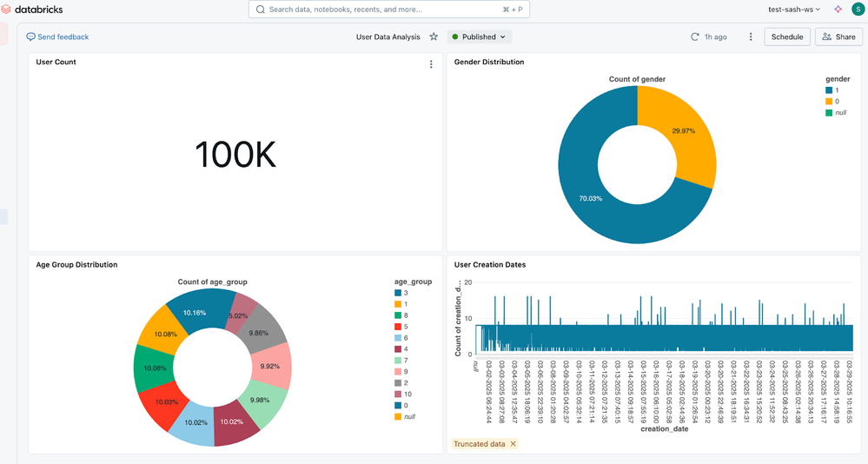Open the dashboard kebab menu beside refresh
This screenshot has height=464, width=868.
[751, 37]
